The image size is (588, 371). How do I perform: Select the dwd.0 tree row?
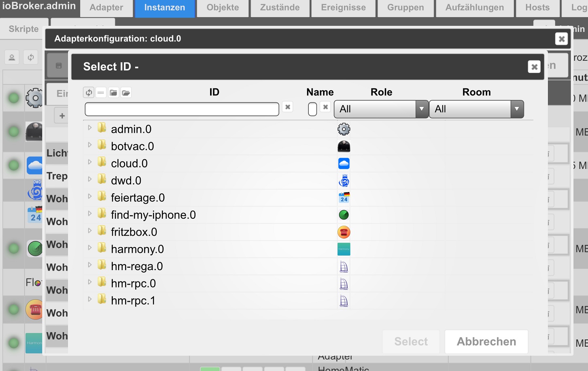pos(308,181)
